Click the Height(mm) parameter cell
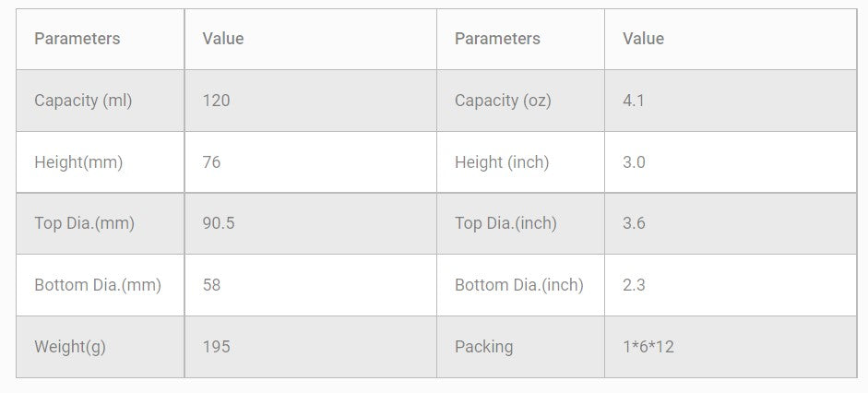 tap(78, 162)
